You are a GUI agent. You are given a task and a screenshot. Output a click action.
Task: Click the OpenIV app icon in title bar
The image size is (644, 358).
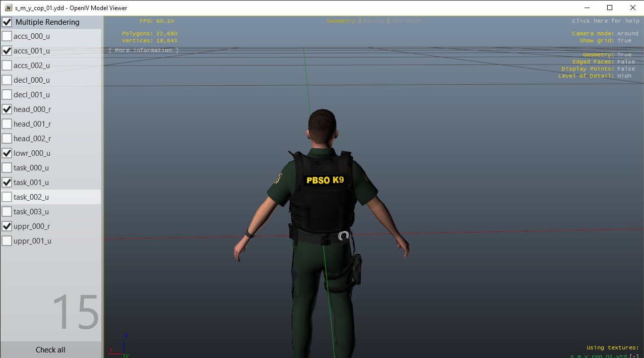(x=9, y=8)
